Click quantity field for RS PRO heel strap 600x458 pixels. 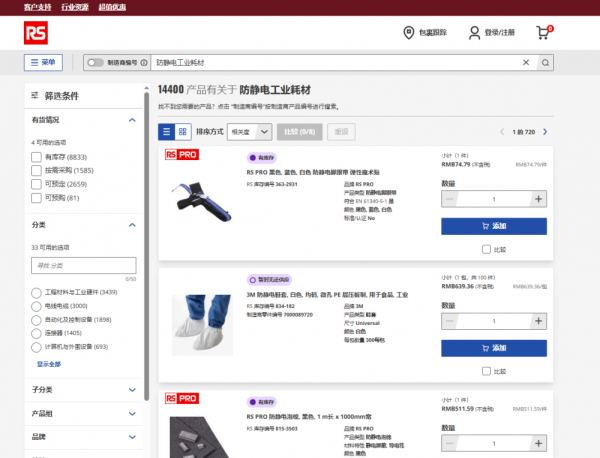(x=494, y=199)
